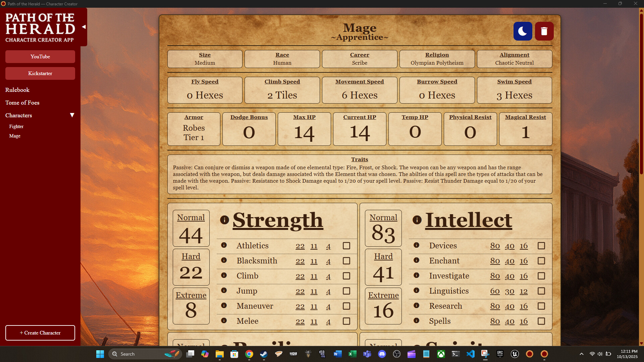Select the Fighter character in the sidebar
The width and height of the screenshot is (644, 362).
pyautogui.click(x=16, y=126)
